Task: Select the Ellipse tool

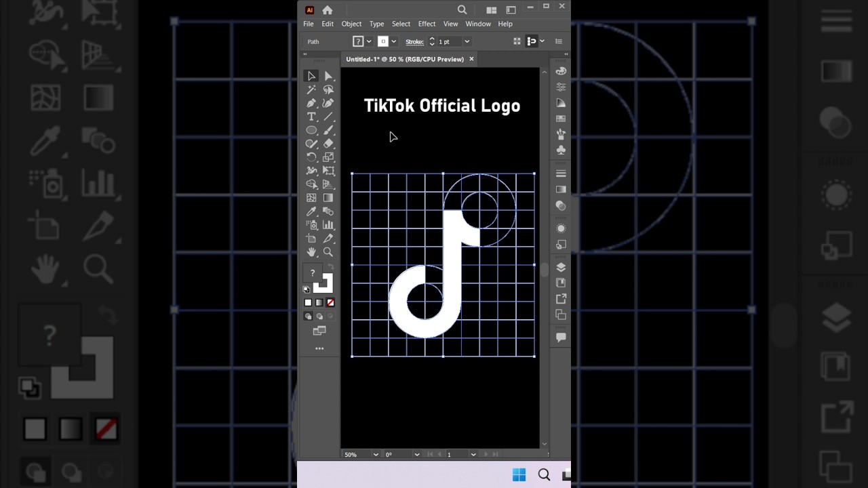Action: [311, 130]
